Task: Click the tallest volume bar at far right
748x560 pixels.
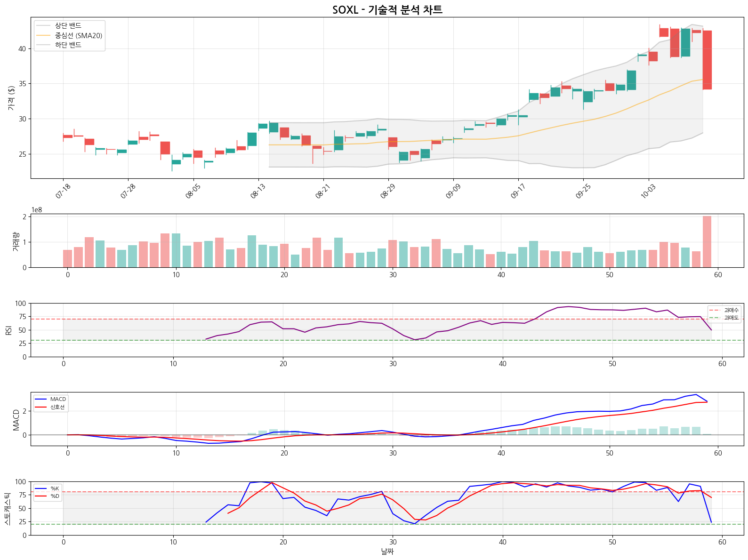Action: (707, 241)
